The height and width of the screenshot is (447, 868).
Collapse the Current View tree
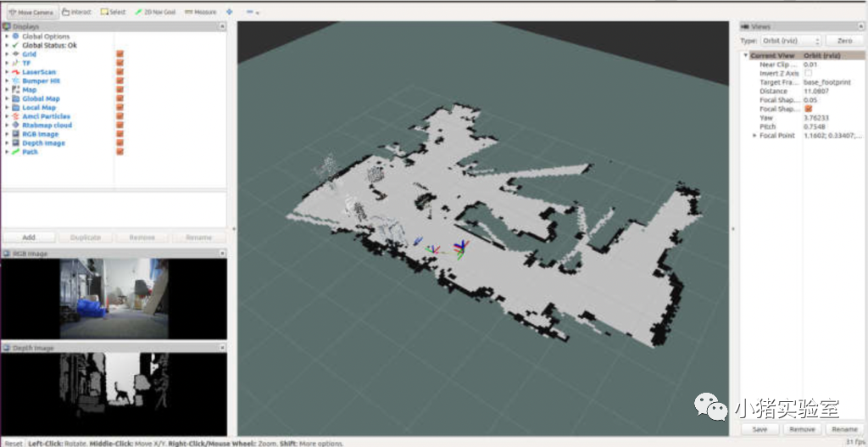[746, 55]
